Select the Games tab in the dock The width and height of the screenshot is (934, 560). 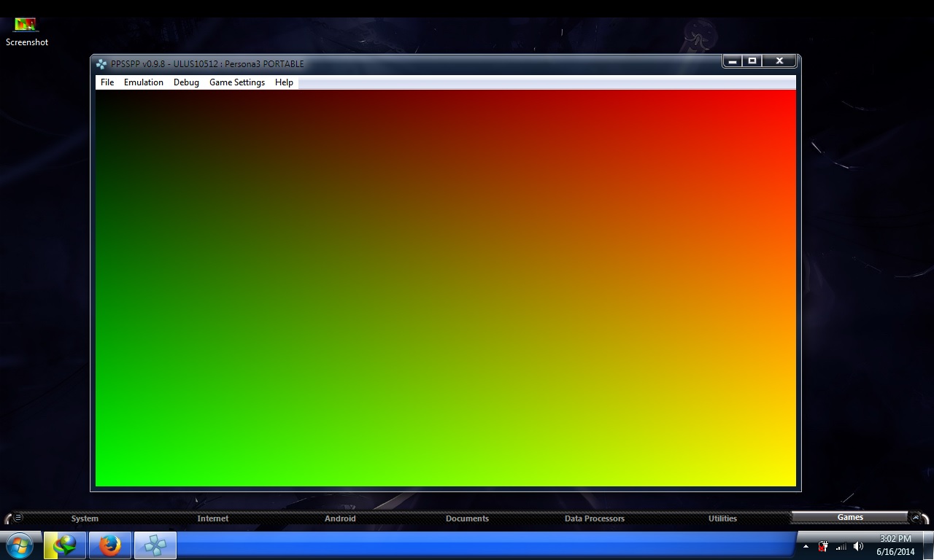850,517
